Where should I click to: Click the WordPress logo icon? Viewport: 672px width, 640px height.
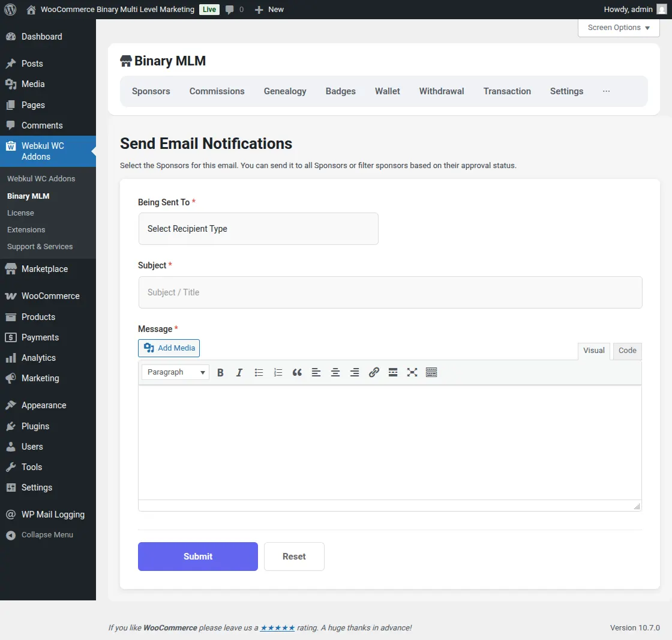point(10,10)
